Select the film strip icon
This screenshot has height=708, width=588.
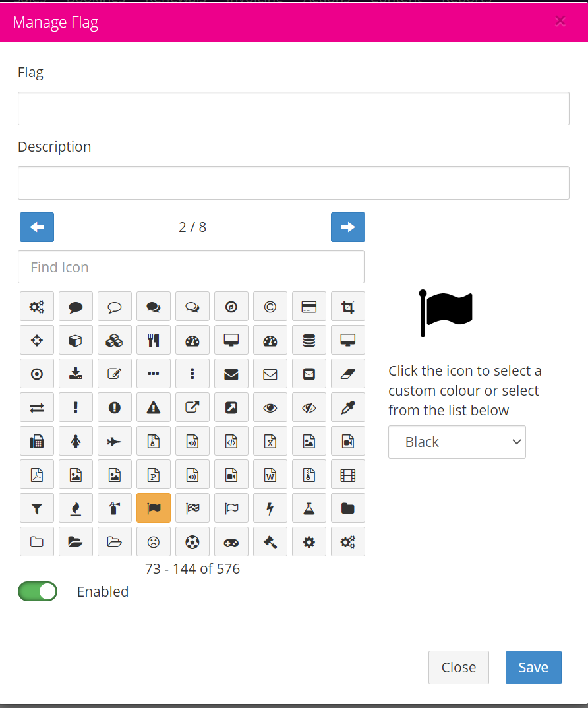point(348,475)
